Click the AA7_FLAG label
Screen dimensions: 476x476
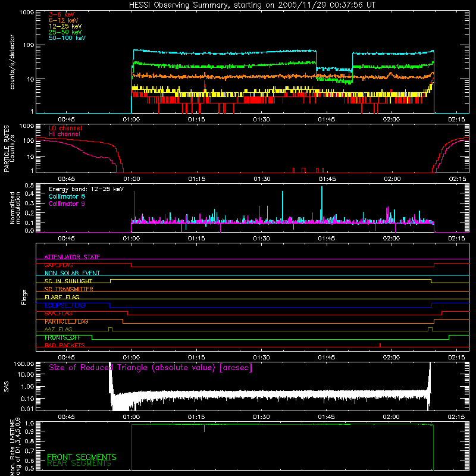coord(58,329)
